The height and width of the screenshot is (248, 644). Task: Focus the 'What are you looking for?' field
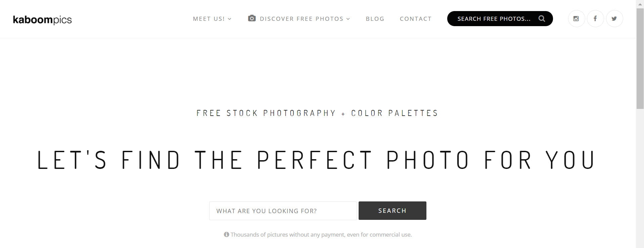click(283, 211)
